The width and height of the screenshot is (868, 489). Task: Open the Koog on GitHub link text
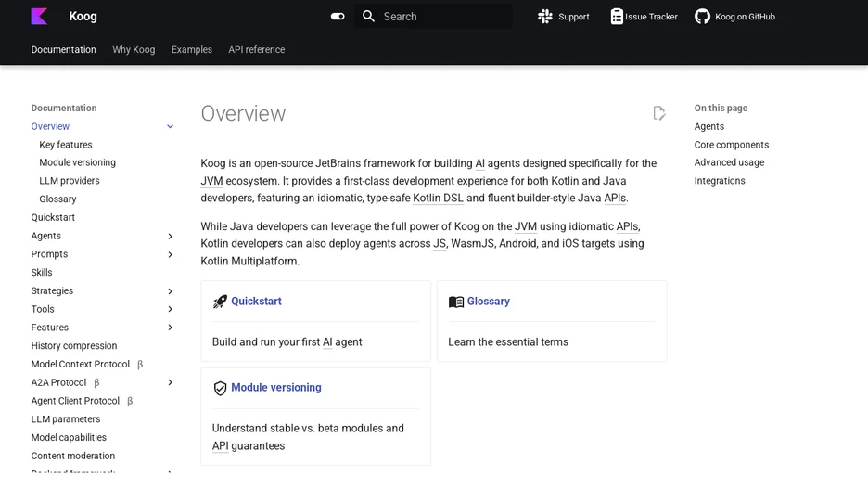click(745, 17)
